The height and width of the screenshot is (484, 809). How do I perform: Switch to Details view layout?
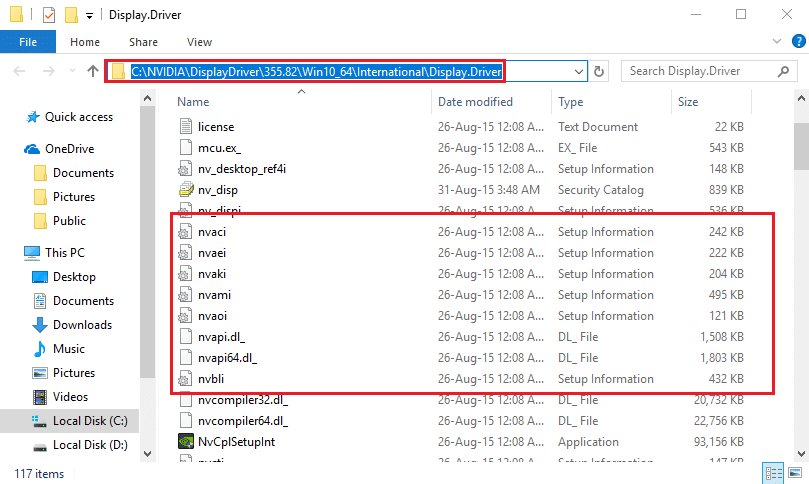click(x=773, y=473)
